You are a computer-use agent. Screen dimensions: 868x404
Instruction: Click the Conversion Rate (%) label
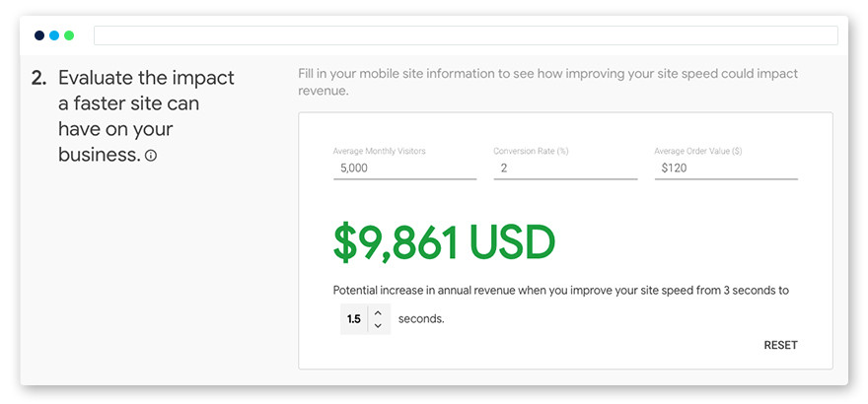pos(532,151)
